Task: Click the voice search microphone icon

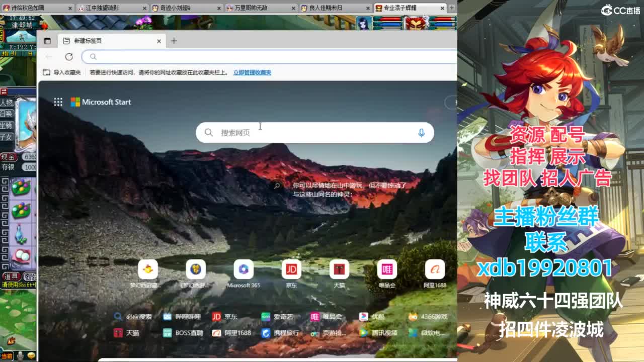Action: pos(422,132)
